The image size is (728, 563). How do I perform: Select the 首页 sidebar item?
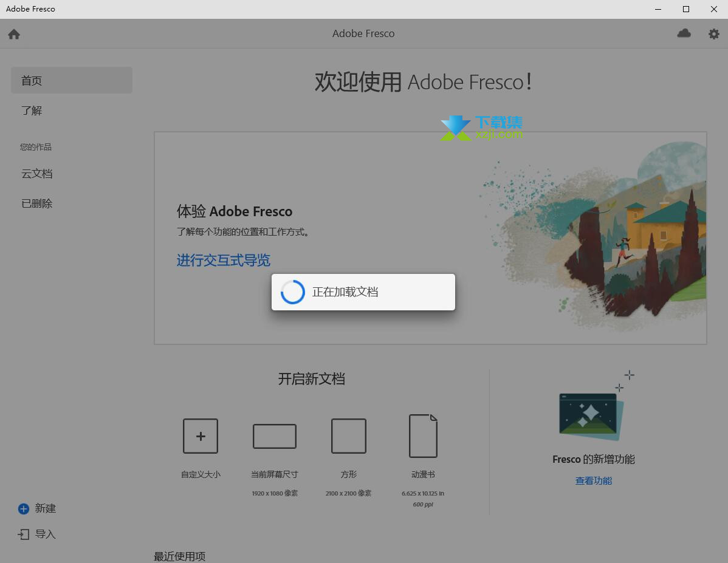[72, 80]
